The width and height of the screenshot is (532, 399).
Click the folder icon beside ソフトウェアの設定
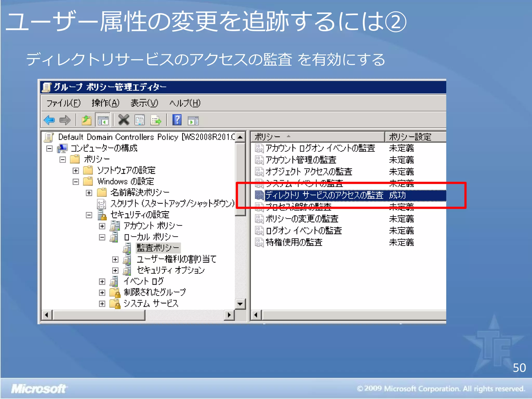(x=88, y=170)
